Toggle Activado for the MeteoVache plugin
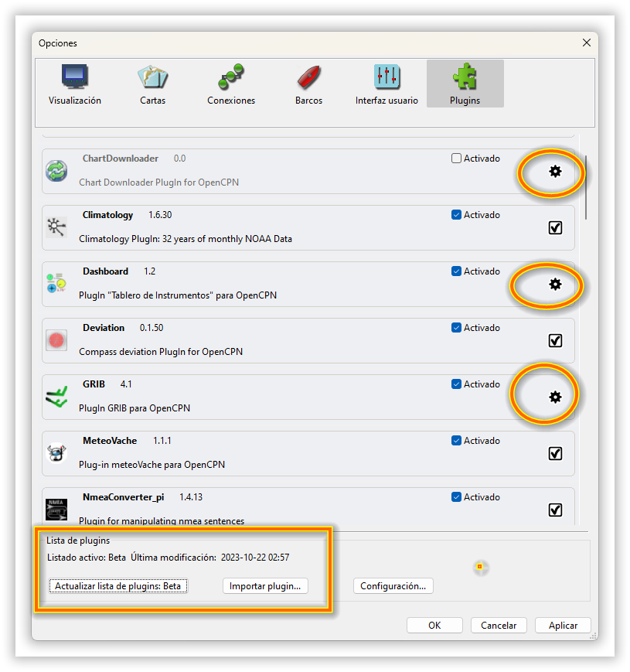 pos(456,441)
